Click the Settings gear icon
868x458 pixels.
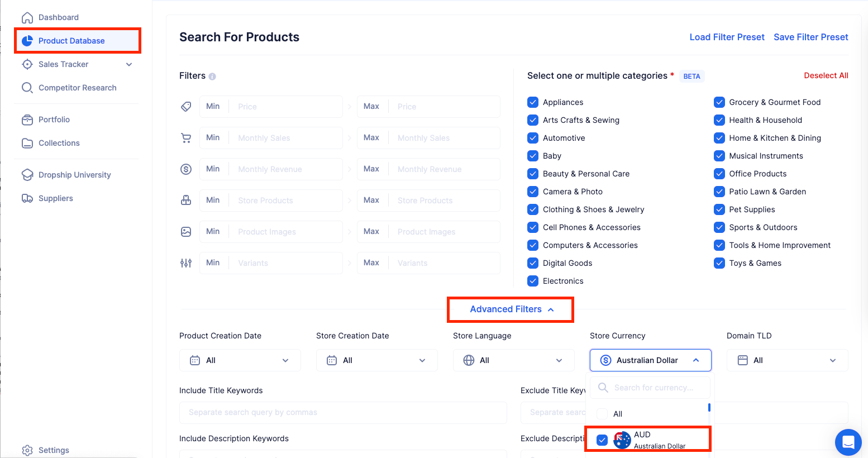click(27, 450)
